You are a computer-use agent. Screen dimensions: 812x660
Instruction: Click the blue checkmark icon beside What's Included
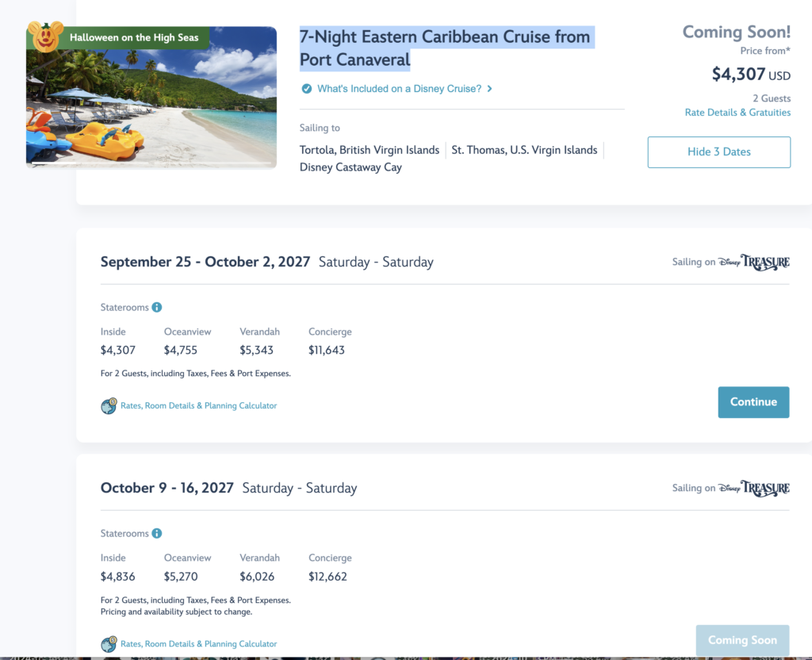[307, 89]
